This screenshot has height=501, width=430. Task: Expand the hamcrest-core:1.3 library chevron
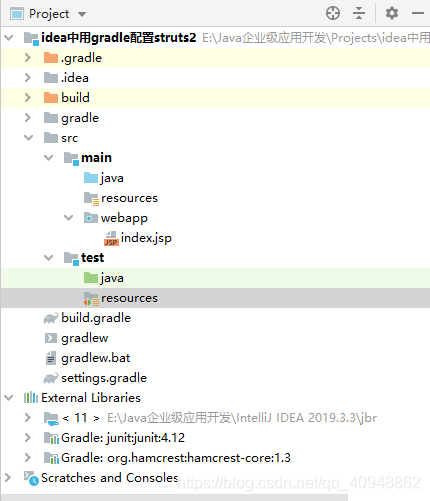(x=28, y=458)
